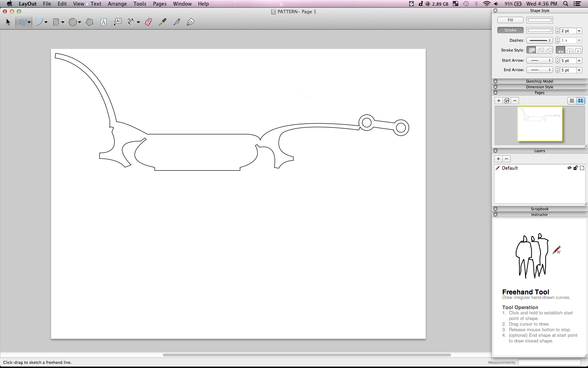Click the horizontal scrollbar under canvas
This screenshot has width=588, height=368.
(x=307, y=355)
